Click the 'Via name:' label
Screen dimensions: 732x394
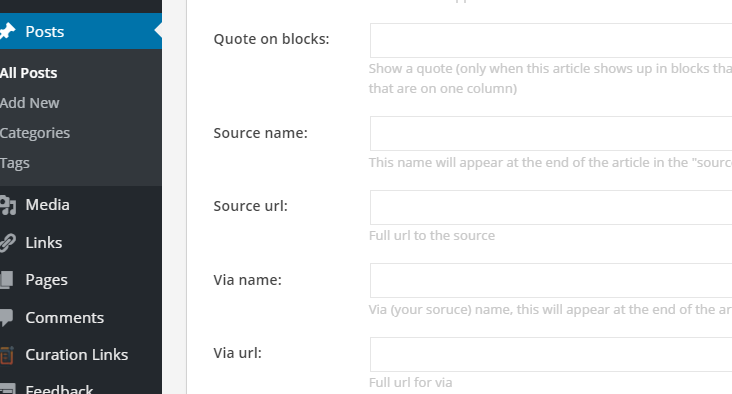247,280
